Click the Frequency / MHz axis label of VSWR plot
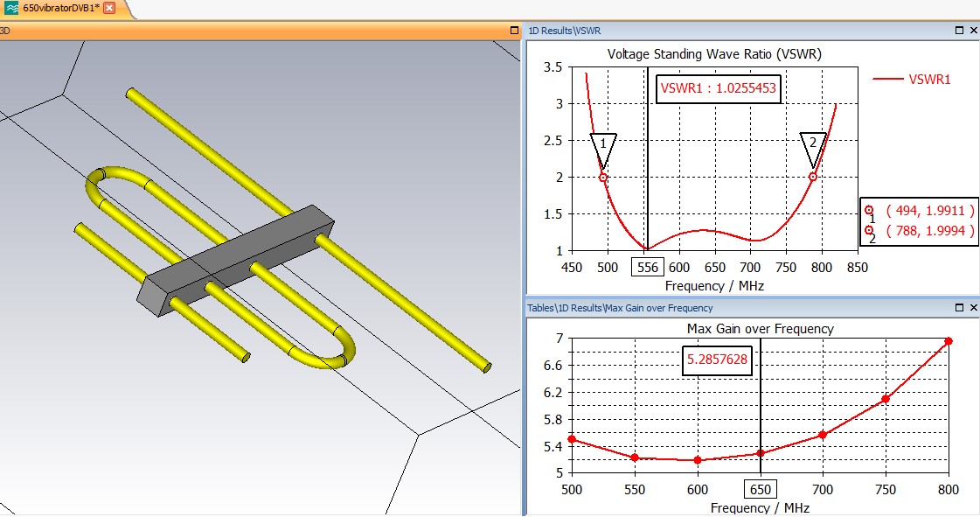The image size is (980, 517). 714,286
